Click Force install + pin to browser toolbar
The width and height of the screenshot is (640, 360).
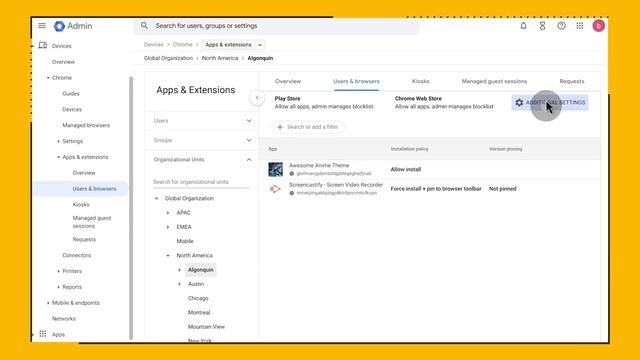pyautogui.click(x=436, y=189)
